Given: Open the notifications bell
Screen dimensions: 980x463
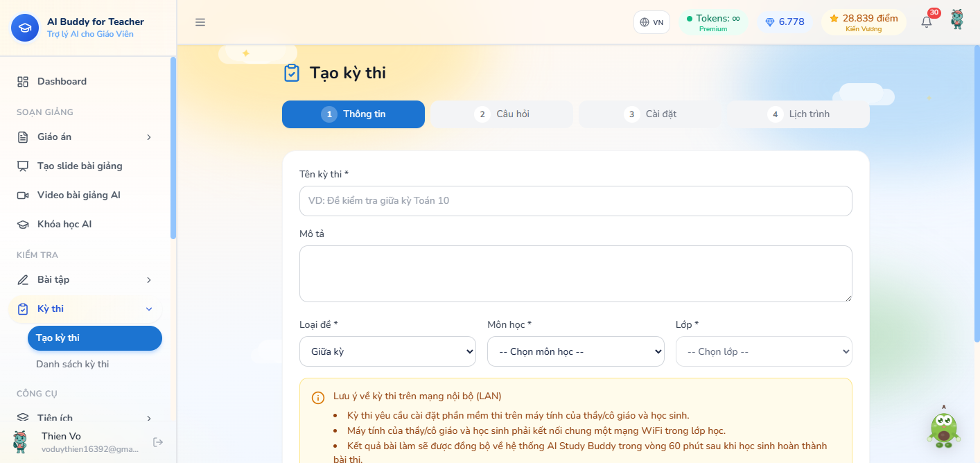Looking at the screenshot, I should 927,22.
